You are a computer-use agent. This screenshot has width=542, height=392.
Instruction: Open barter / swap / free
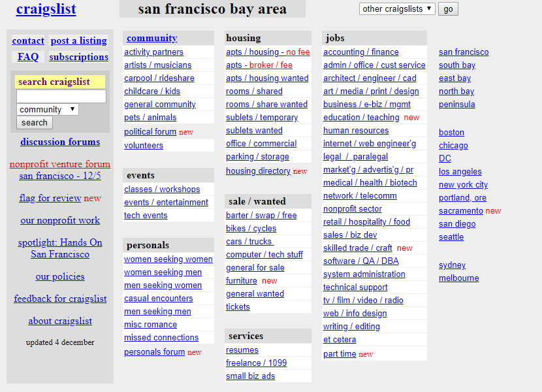[261, 215]
